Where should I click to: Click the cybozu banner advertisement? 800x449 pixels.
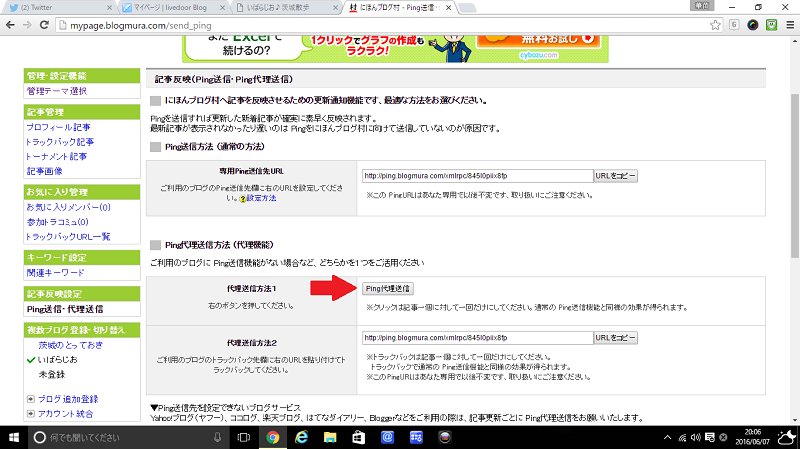[395, 49]
